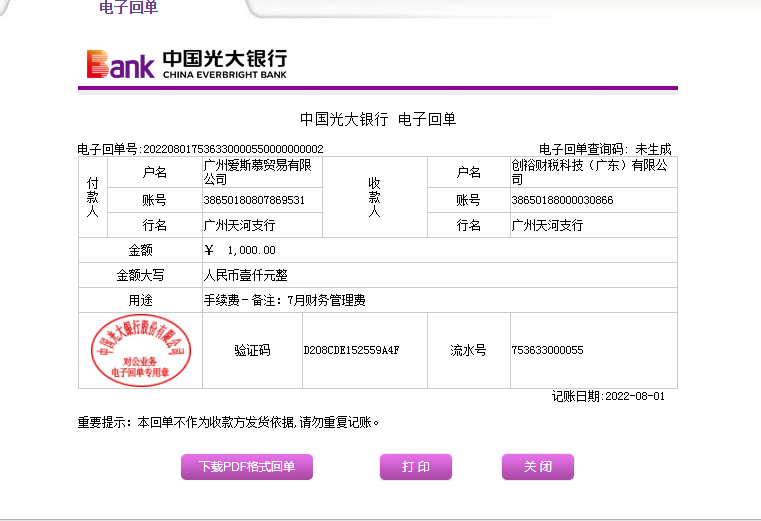Image resolution: width=761 pixels, height=521 pixels.
Task: Click the 验证码 label cell
Action: 252,350
